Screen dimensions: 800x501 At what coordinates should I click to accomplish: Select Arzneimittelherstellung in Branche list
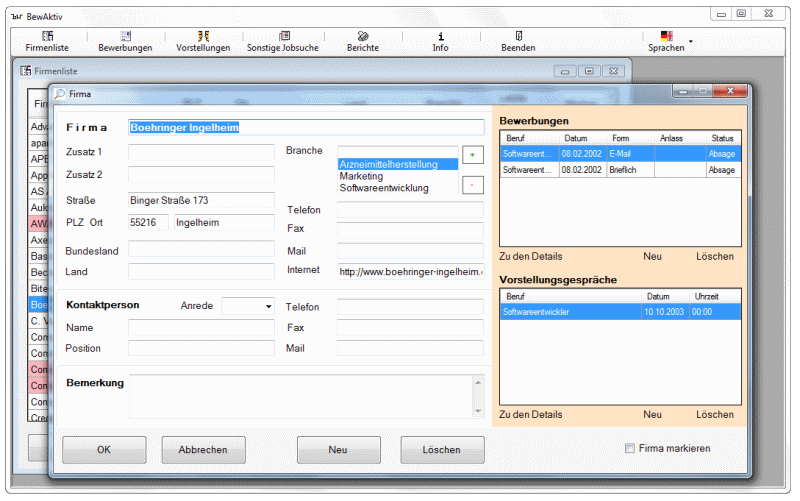pos(398,164)
